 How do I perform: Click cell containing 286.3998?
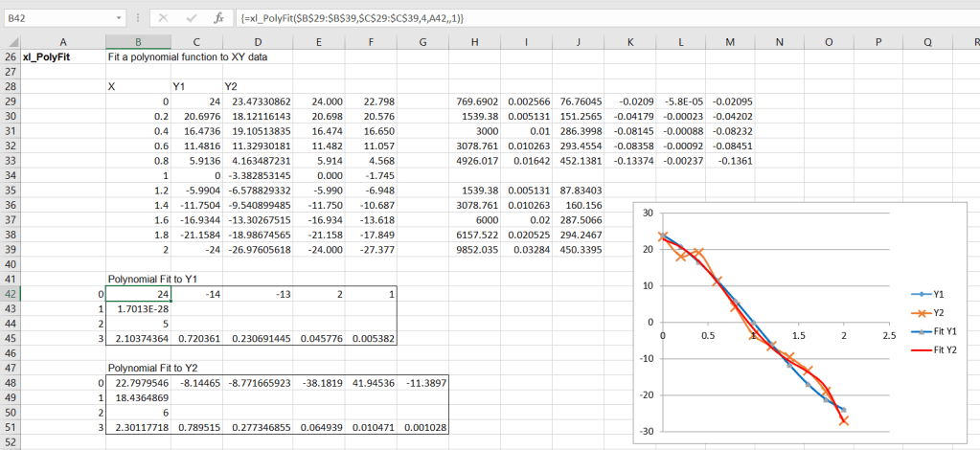(578, 130)
